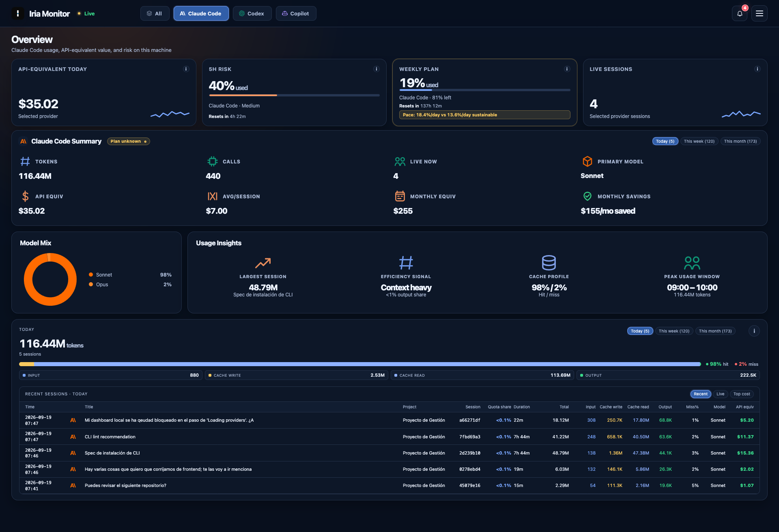Open the hamburger menu
779x532 pixels.
759,13
